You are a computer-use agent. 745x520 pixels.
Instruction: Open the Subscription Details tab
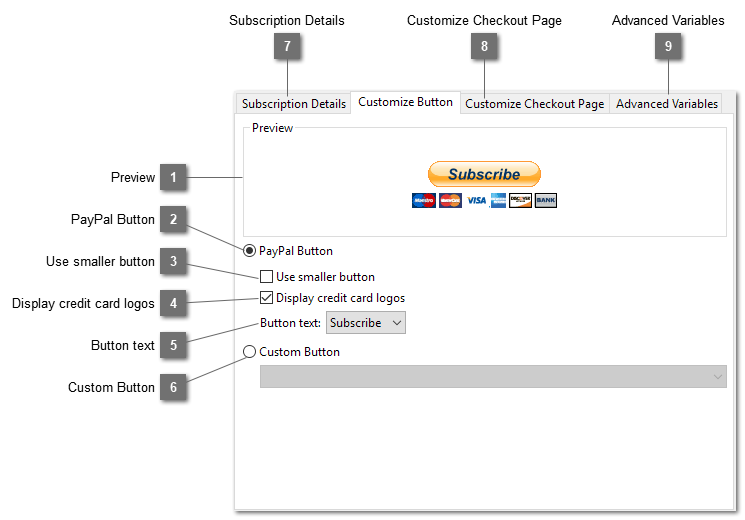(x=294, y=104)
